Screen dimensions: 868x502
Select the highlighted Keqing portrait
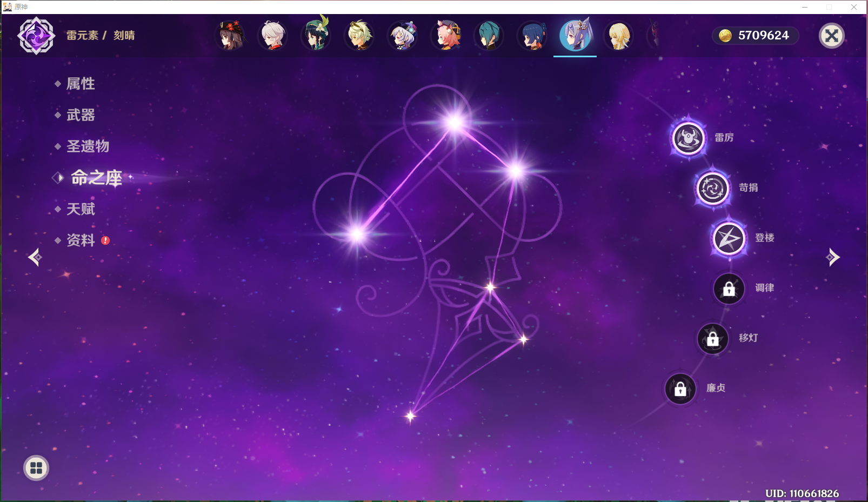coord(575,35)
